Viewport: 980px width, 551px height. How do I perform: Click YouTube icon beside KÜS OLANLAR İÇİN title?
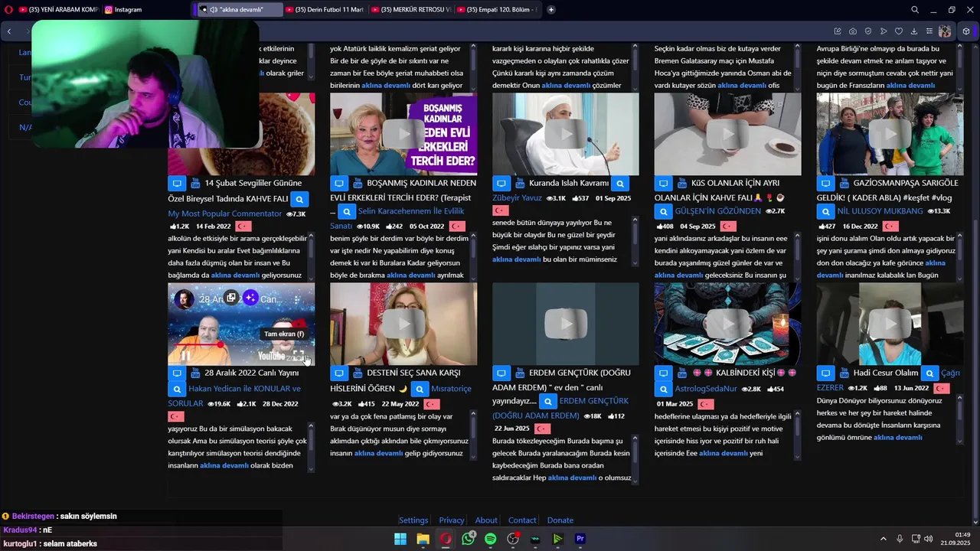click(681, 184)
